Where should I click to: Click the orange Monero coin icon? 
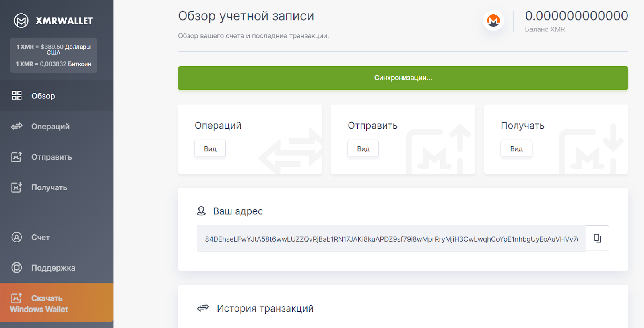tap(493, 20)
